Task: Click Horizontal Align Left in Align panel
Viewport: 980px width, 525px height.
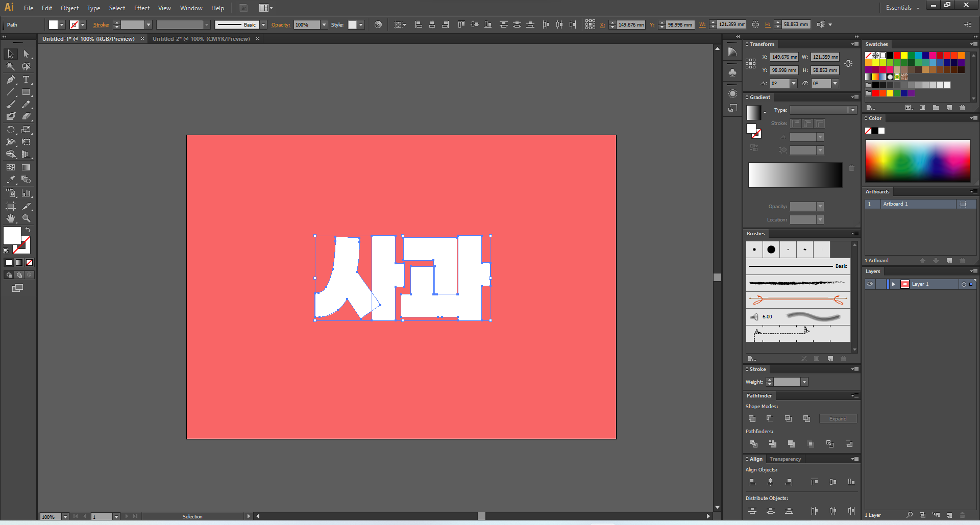Action: coord(752,482)
